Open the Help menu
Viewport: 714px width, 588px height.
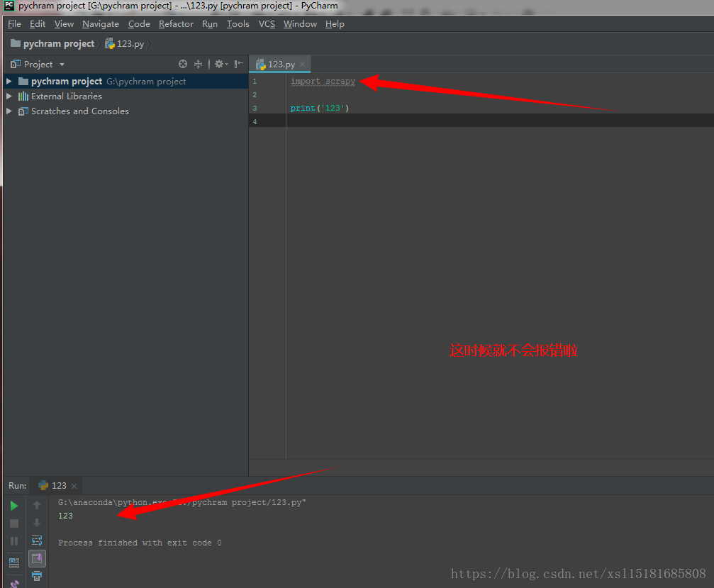pyautogui.click(x=335, y=24)
